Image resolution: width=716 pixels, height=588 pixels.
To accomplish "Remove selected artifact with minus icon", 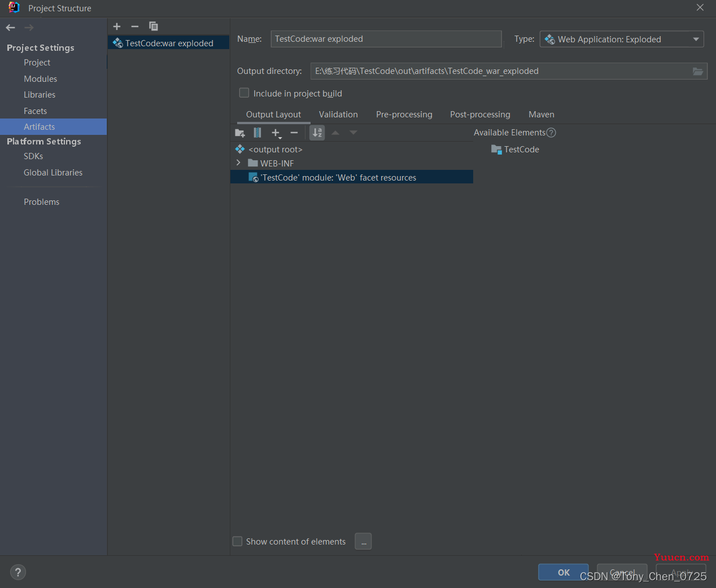I will point(135,27).
